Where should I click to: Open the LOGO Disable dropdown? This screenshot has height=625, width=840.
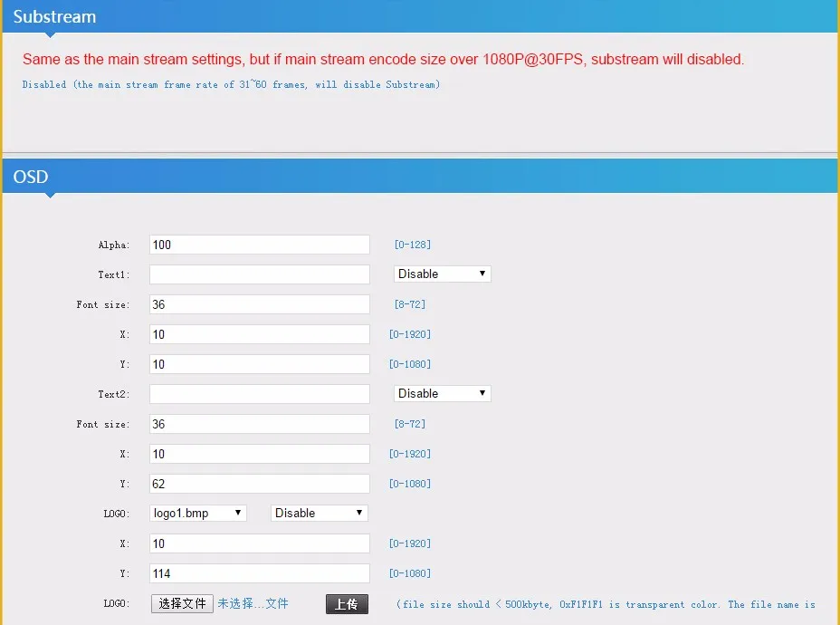click(x=320, y=513)
